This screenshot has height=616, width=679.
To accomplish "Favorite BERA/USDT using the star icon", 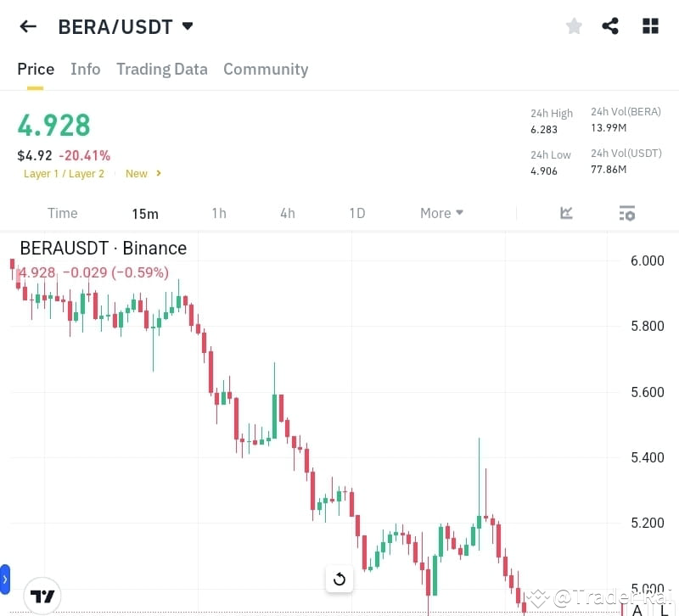I will 574,25.
